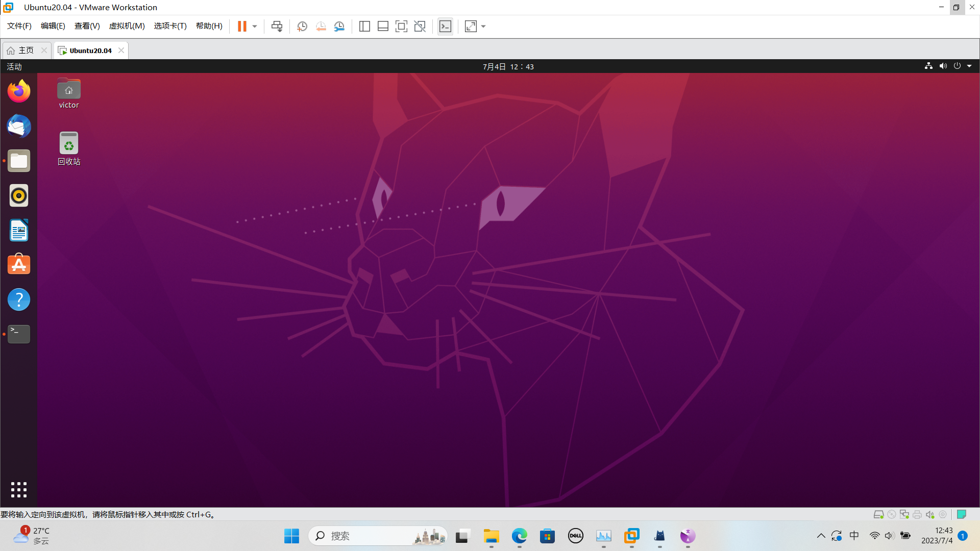Click the Ubuntu top bar volume icon

(x=943, y=66)
